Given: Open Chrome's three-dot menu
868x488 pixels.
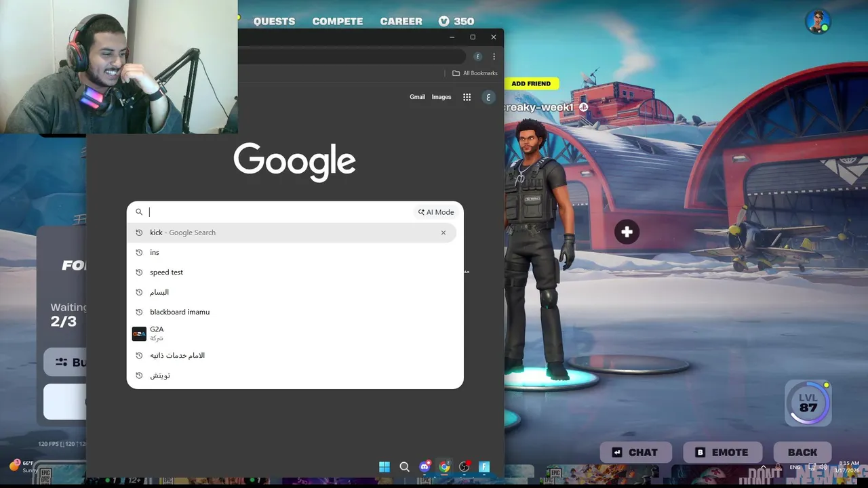Looking at the screenshot, I should tap(494, 56).
